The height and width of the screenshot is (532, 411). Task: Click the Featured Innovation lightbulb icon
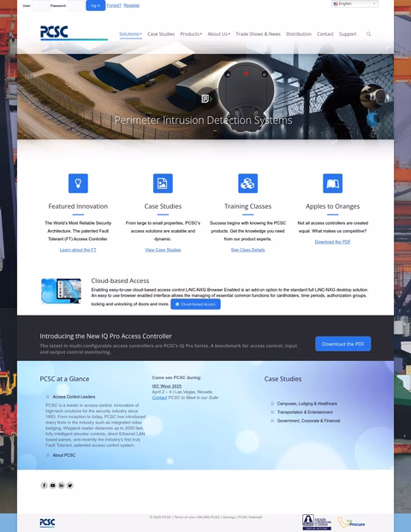click(x=78, y=183)
